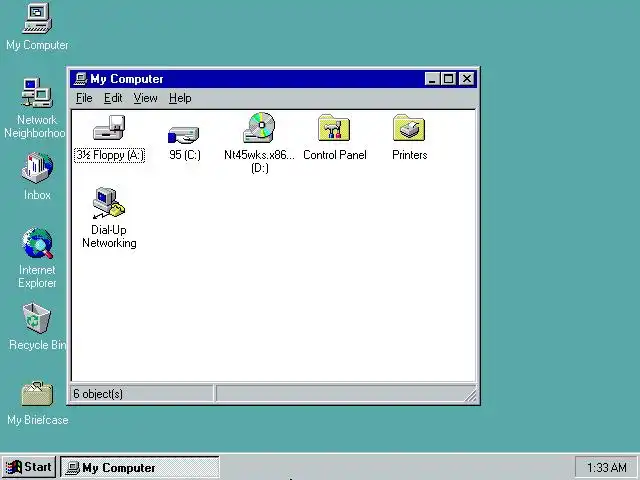Select the 3½ Floppy (A:) drive icon
The width and height of the screenshot is (640, 480).
tap(109, 128)
